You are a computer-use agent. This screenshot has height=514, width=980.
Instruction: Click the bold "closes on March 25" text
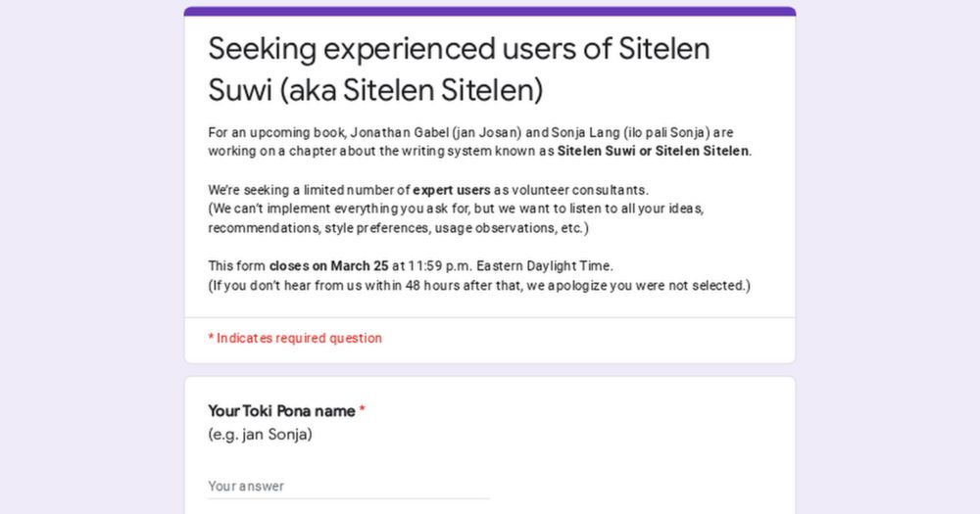[328, 266]
